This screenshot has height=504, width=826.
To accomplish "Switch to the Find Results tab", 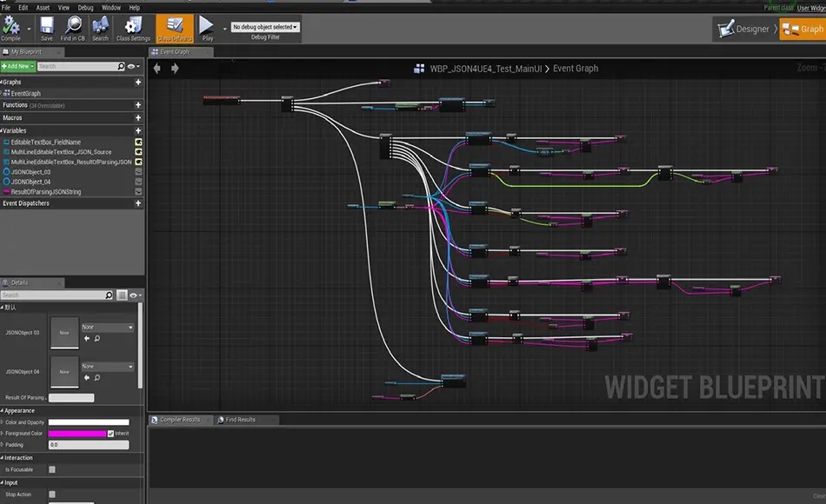I will pos(240,420).
